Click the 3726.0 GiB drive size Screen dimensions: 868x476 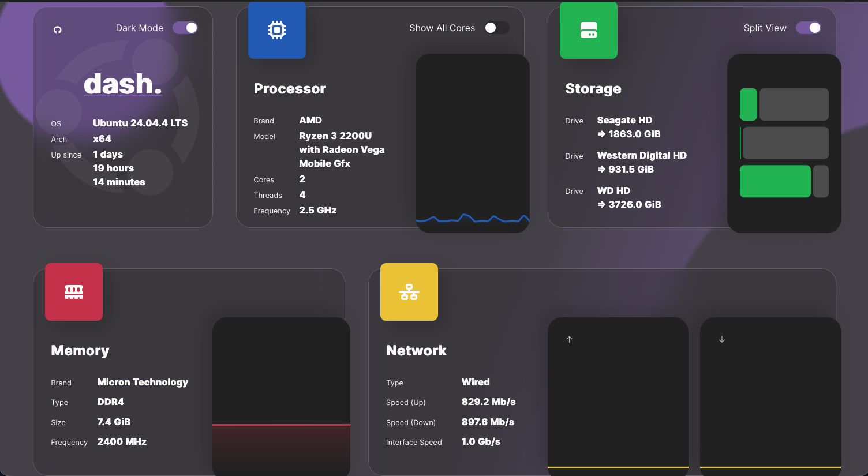click(635, 204)
